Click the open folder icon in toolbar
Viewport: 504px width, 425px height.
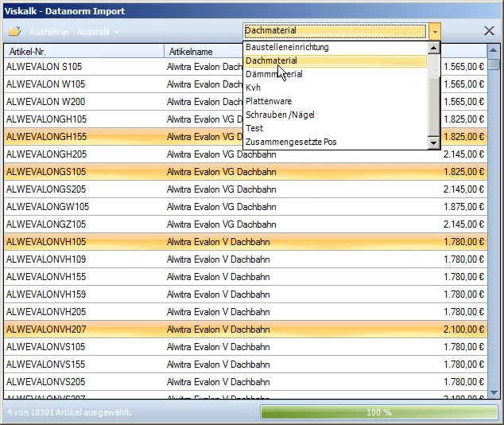(x=14, y=32)
